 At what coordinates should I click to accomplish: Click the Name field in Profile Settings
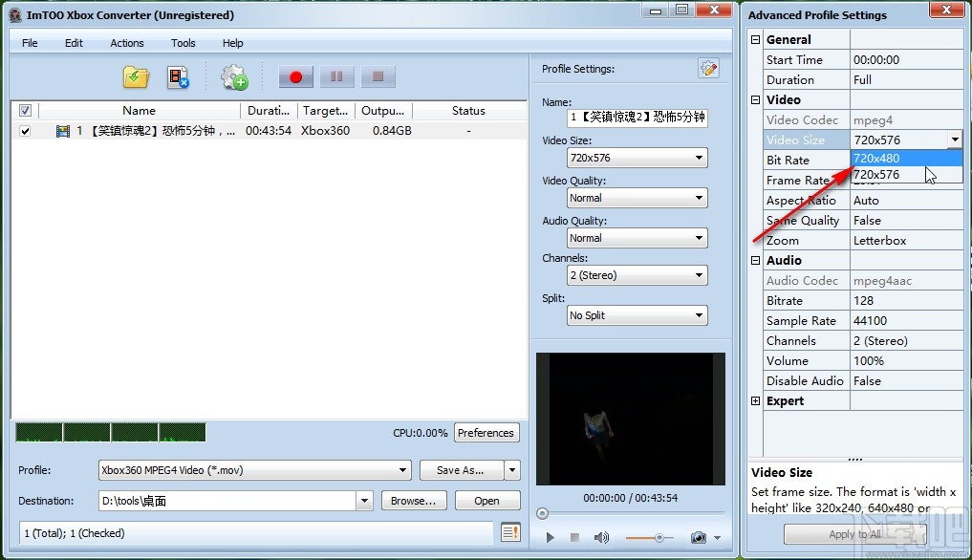click(637, 118)
